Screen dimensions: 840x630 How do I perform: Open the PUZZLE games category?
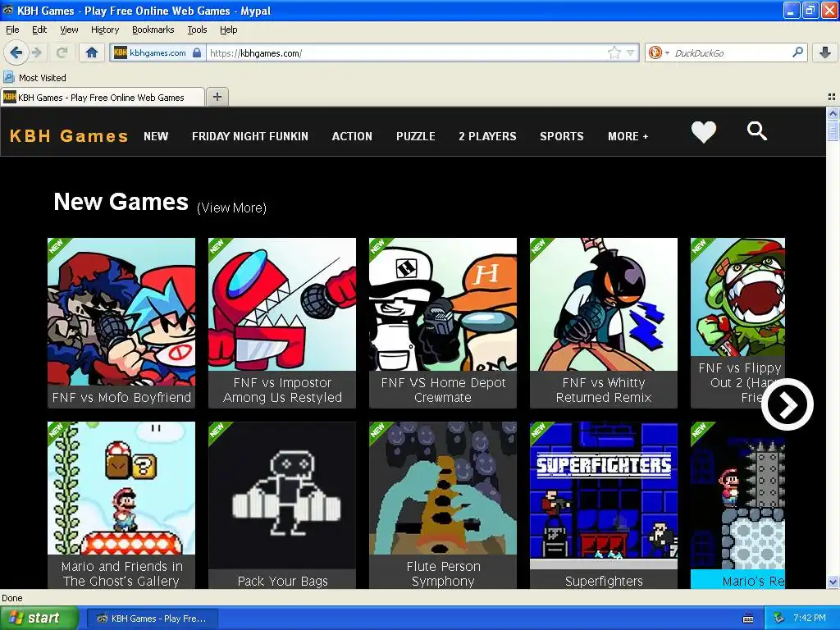tap(416, 136)
